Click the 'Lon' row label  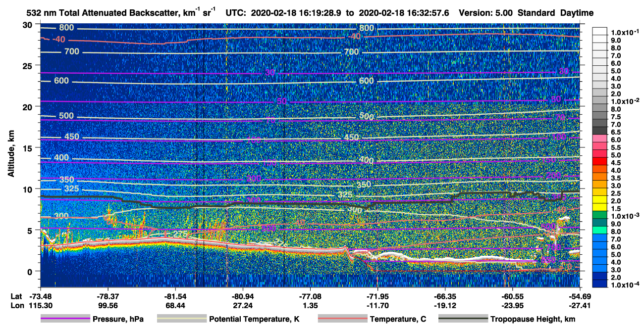tap(16, 305)
